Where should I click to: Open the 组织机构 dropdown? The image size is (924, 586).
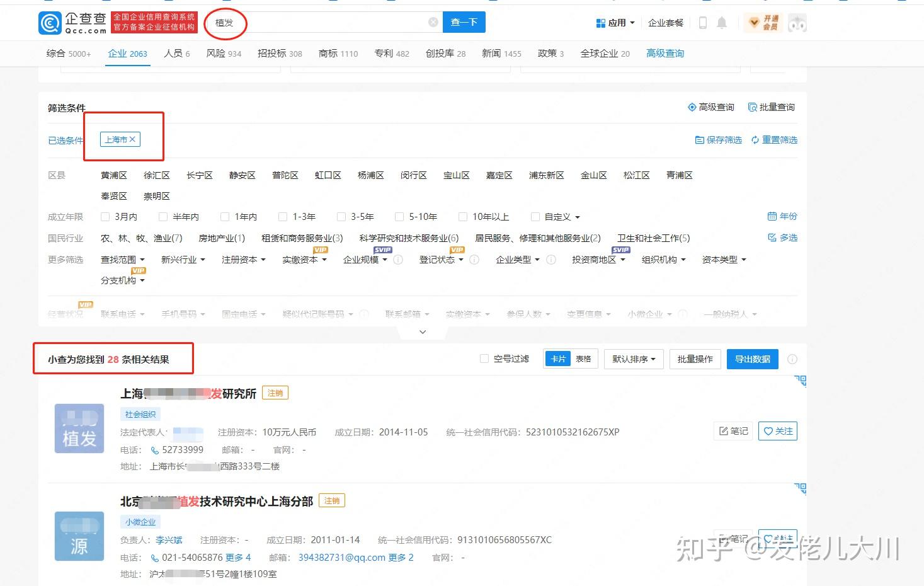click(664, 260)
